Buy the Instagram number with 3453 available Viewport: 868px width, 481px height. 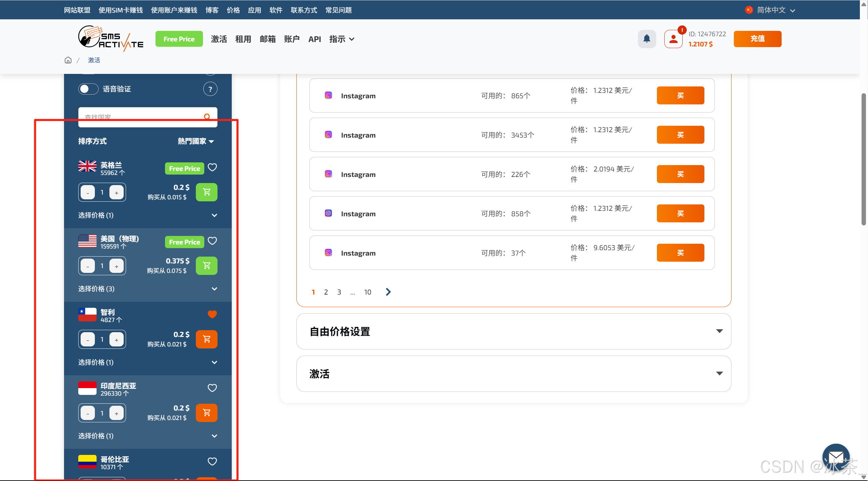pos(680,135)
